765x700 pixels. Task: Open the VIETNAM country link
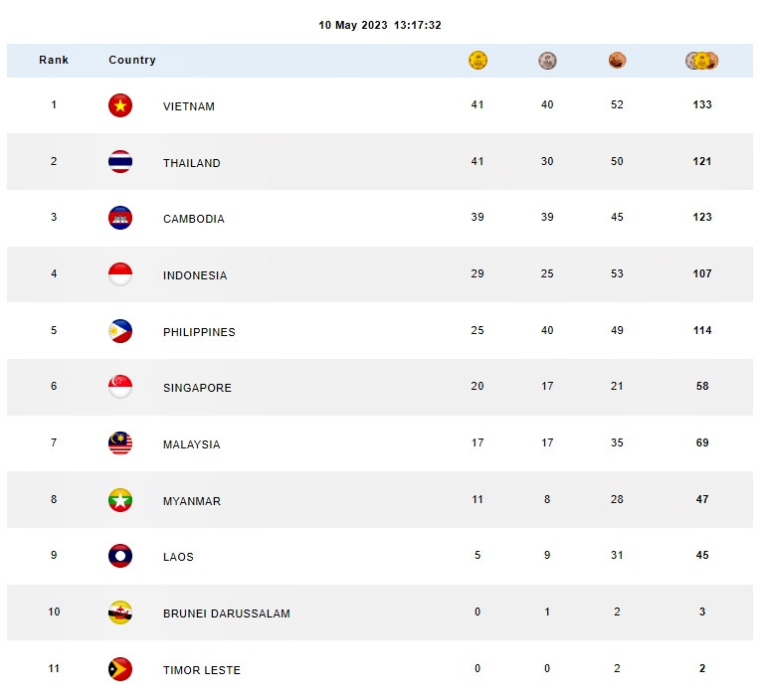(x=189, y=106)
